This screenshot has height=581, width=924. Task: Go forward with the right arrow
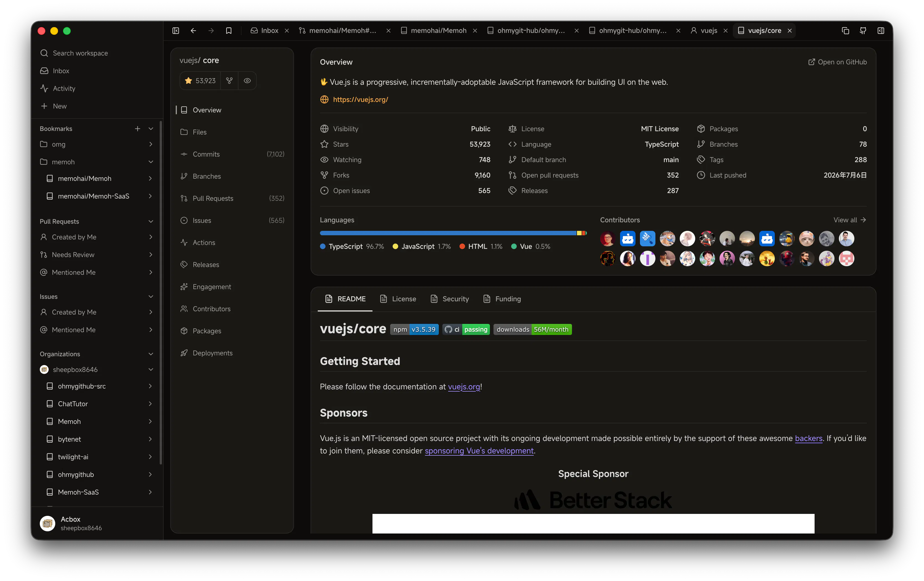tap(211, 31)
